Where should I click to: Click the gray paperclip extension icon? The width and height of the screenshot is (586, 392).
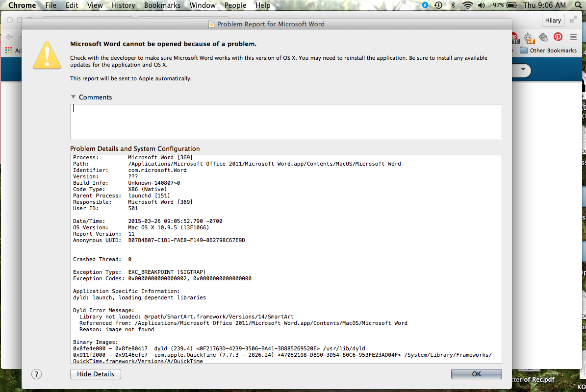pos(543,37)
